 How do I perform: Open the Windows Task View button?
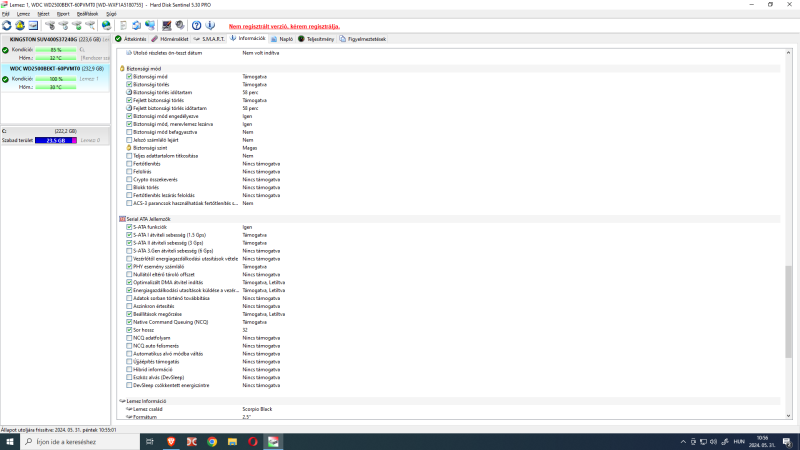pos(149,442)
